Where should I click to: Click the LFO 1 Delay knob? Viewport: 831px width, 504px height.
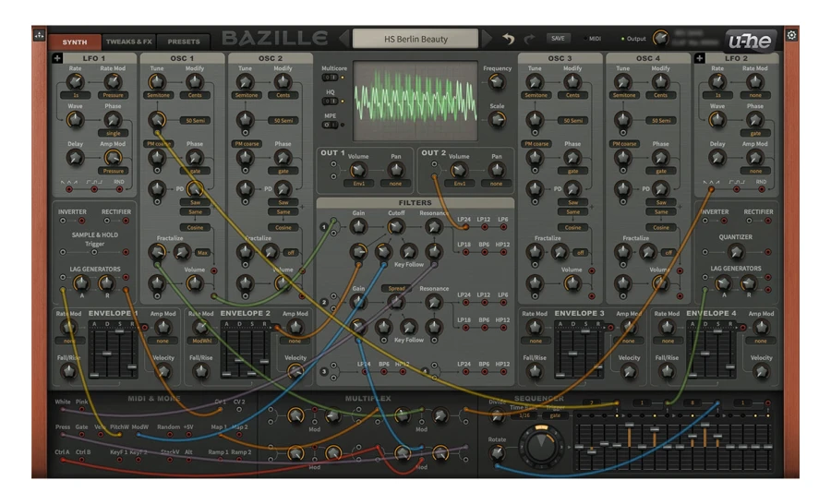click(x=76, y=158)
